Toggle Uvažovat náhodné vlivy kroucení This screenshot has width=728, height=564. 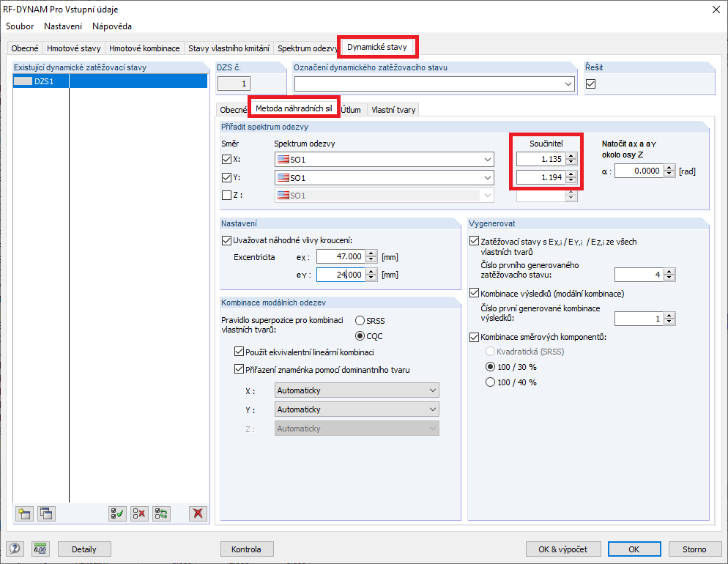(x=226, y=240)
